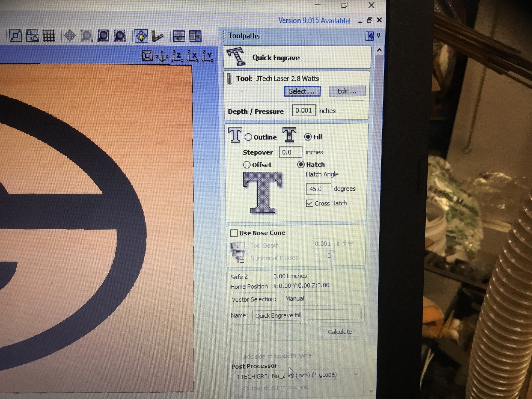The image size is (532, 399).
Task: Switch to view along Y axis
Action: [208, 57]
